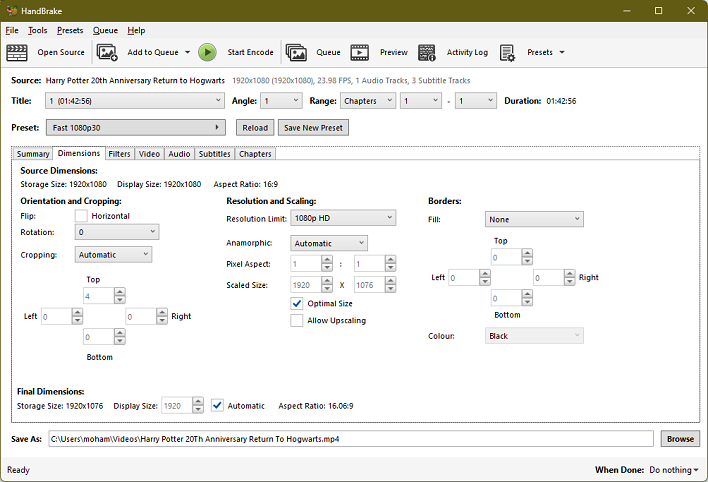Click the Save As file path field
The height and width of the screenshot is (482, 708).
351,439
